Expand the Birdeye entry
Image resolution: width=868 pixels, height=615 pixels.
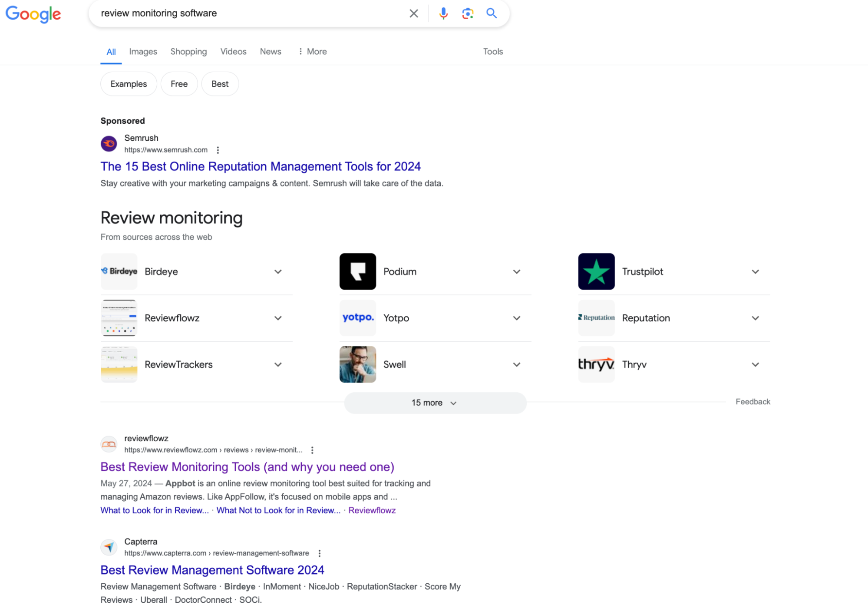[196, 271]
